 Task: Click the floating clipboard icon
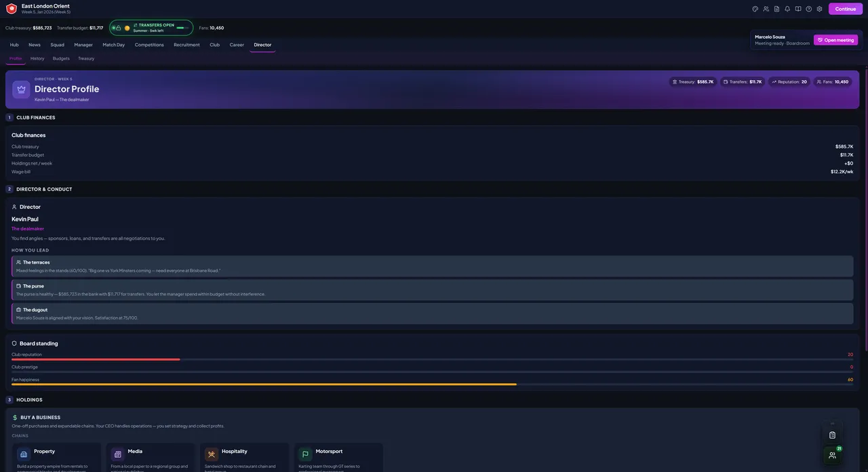click(833, 435)
